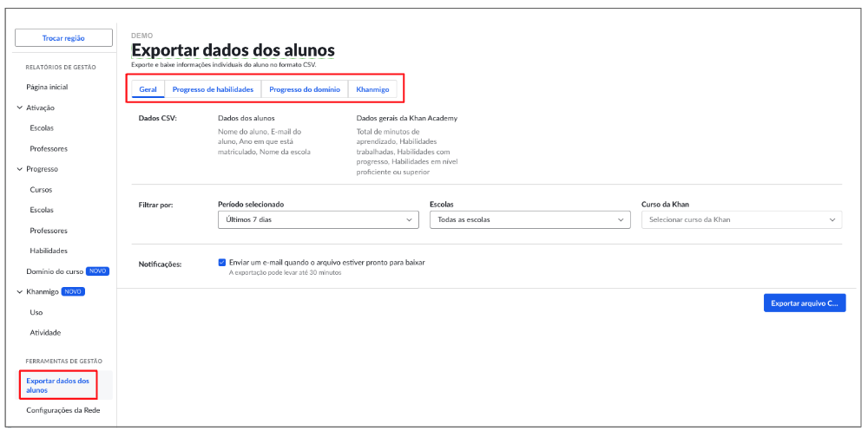
Task: Open Cursos under Progresso
Action: pyautogui.click(x=41, y=190)
